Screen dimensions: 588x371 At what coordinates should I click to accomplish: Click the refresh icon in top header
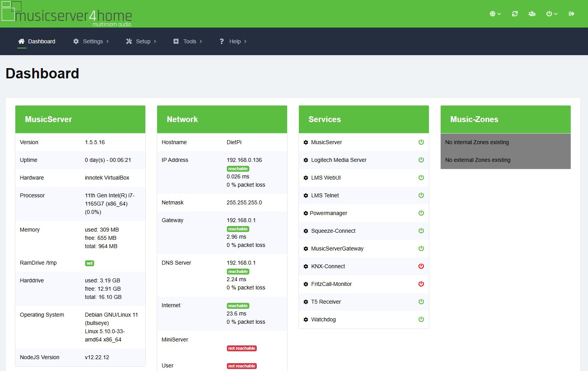click(x=515, y=14)
